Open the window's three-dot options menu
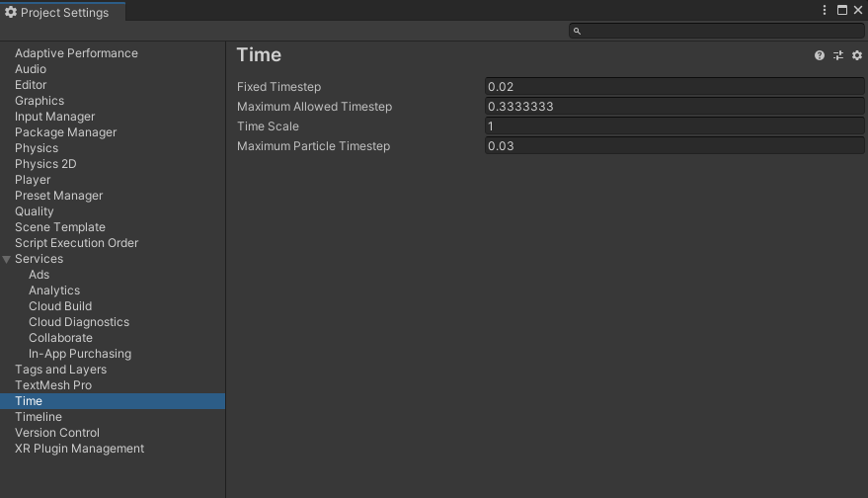The height and width of the screenshot is (498, 868). coord(825,10)
